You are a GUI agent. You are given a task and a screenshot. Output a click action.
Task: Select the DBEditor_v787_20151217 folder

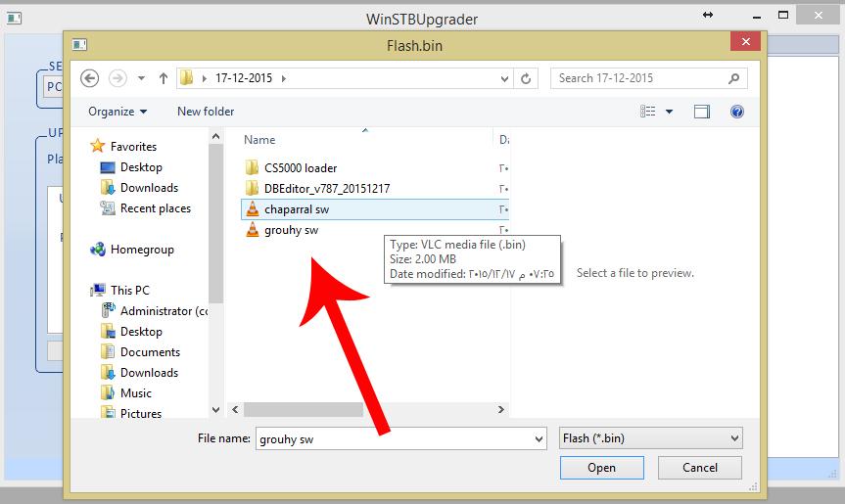coord(327,189)
